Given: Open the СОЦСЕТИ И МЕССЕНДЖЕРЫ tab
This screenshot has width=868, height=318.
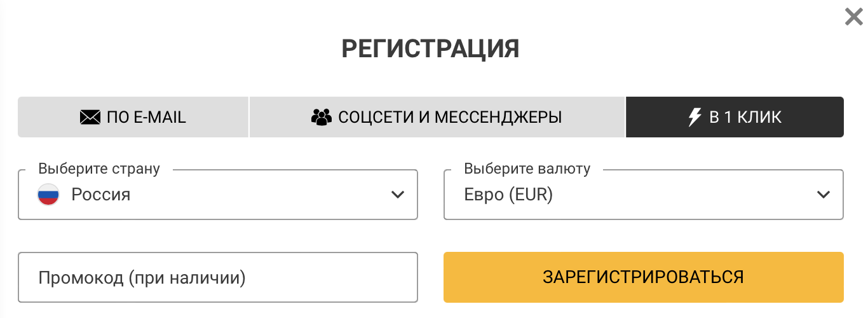Looking at the screenshot, I should 437,118.
